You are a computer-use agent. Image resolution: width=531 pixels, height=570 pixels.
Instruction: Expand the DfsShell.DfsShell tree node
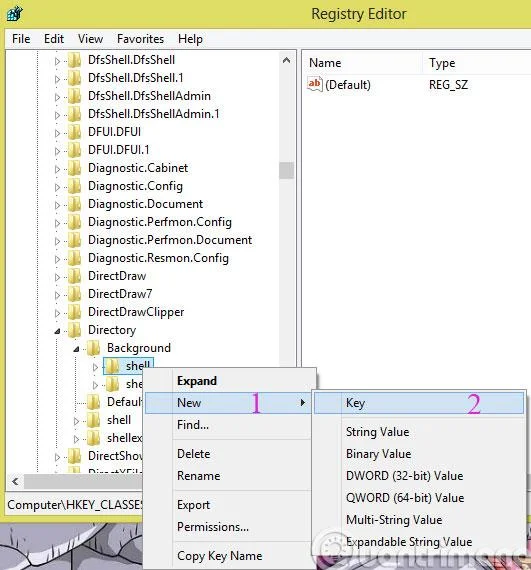pos(57,61)
